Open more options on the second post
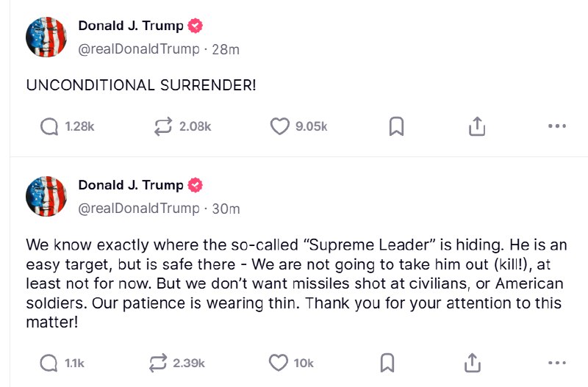588x387 pixels. pos(557,362)
